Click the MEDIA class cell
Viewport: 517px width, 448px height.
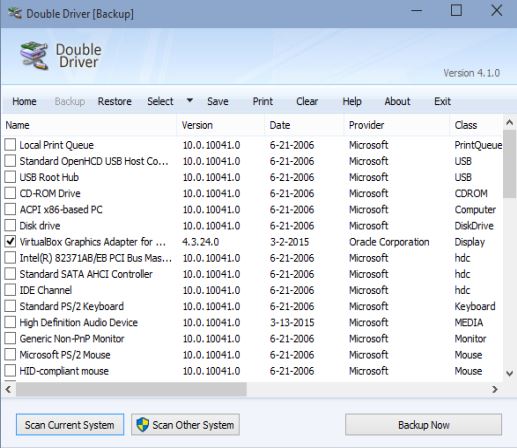coord(469,322)
